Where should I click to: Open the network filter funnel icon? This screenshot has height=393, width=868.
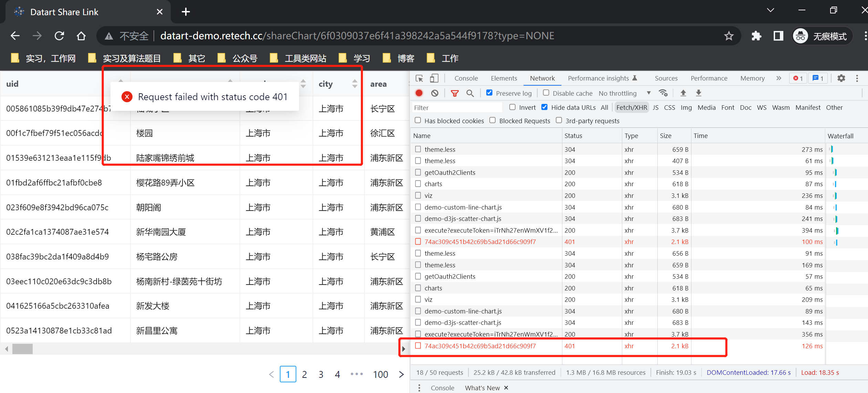coord(455,93)
